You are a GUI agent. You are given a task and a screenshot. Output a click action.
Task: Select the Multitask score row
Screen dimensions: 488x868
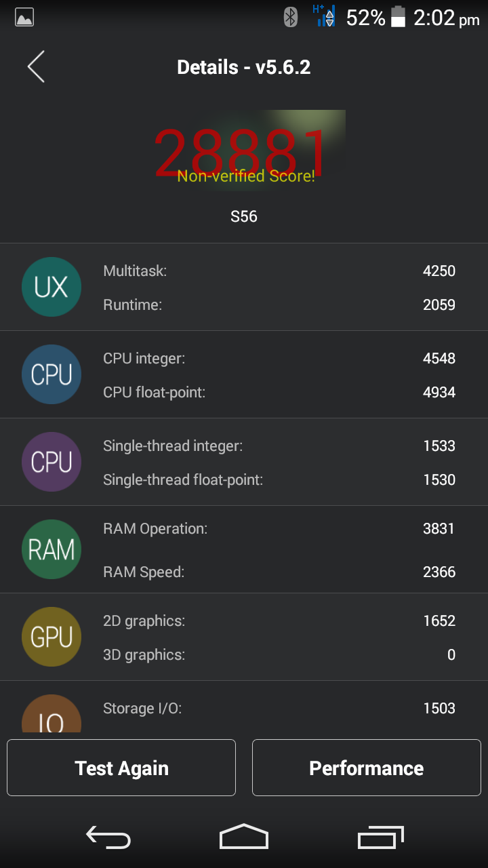point(279,271)
